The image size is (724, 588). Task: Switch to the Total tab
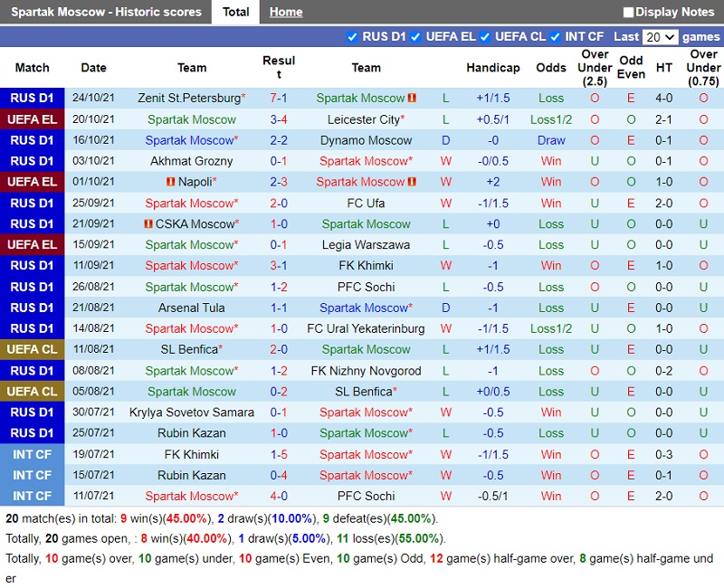click(236, 12)
